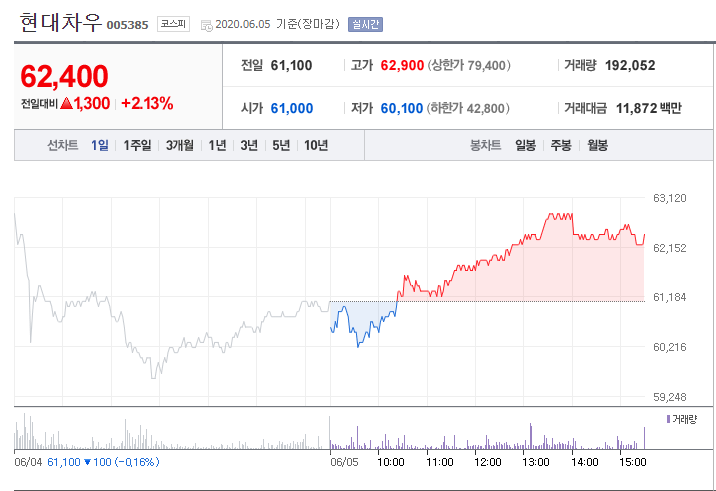
Task: Click the 코스피 market badge
Action: click(173, 24)
